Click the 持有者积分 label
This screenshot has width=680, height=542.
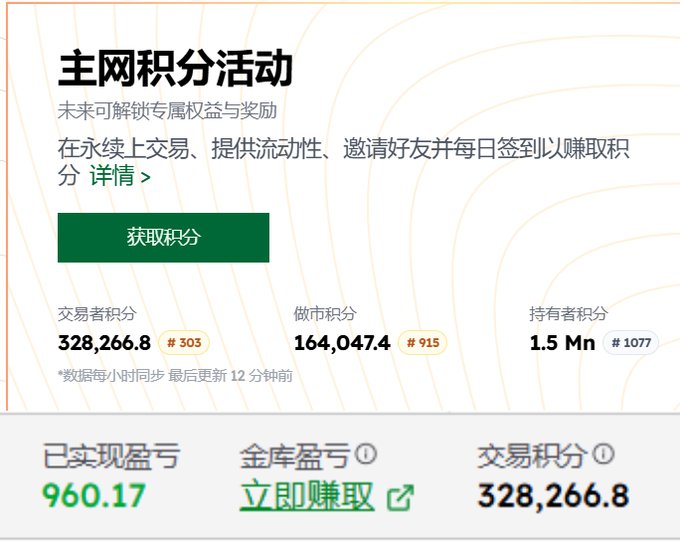coord(568,314)
